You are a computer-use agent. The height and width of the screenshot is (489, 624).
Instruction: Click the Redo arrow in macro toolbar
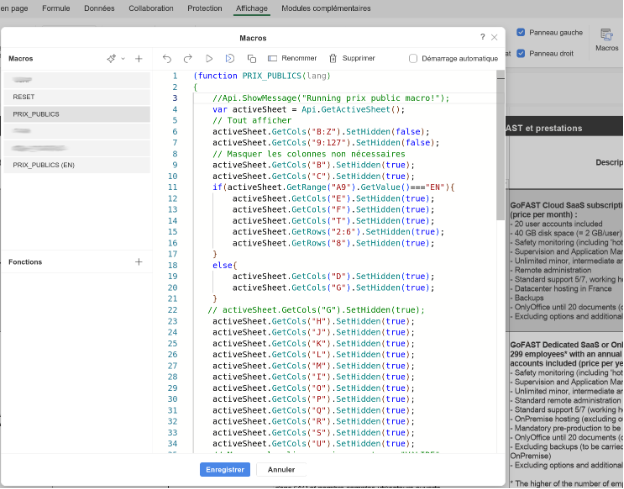click(188, 59)
